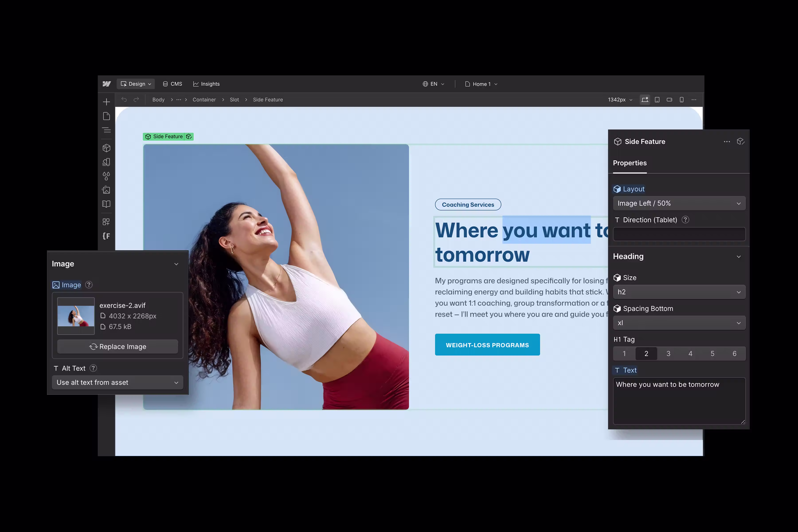Image resolution: width=798 pixels, height=532 pixels.
Task: Open the Components cube icon in sidebar
Action: (x=106, y=148)
